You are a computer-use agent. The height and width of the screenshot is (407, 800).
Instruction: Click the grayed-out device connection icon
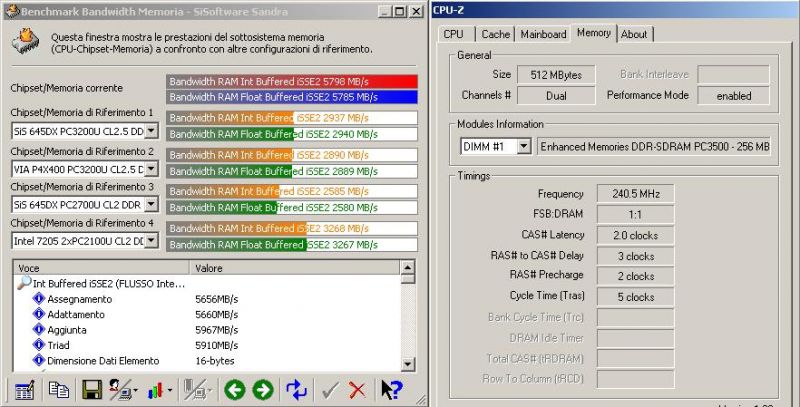click(x=193, y=390)
